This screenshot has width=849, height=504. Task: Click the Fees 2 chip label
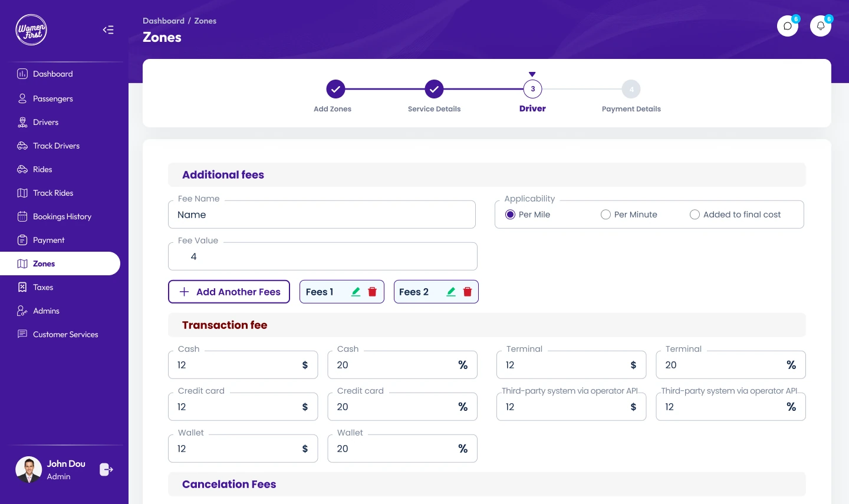click(414, 292)
